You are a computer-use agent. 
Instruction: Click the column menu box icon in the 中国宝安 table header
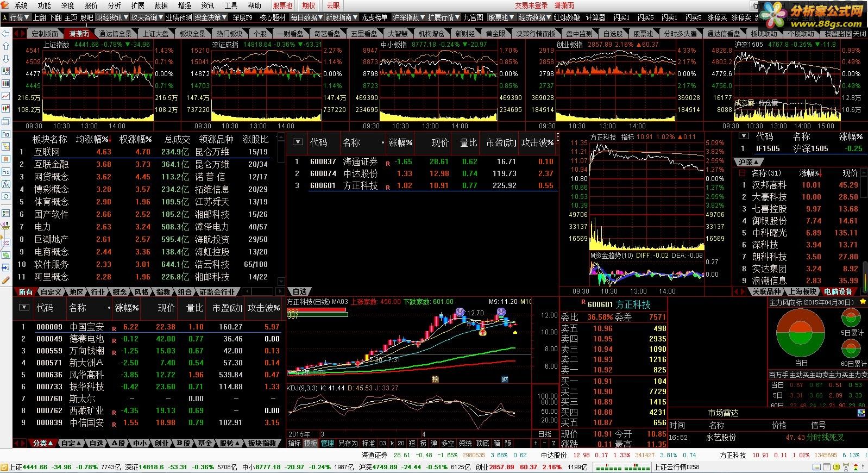(23, 307)
